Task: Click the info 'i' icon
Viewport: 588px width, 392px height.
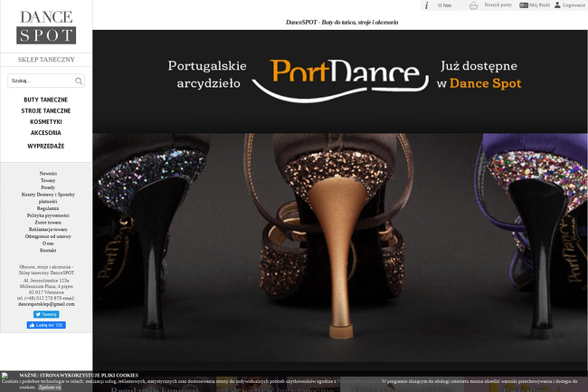Action: pos(426,5)
